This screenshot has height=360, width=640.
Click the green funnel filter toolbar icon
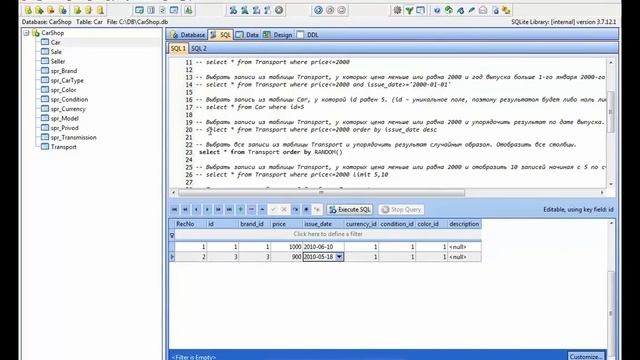pyautogui.click(x=409, y=10)
